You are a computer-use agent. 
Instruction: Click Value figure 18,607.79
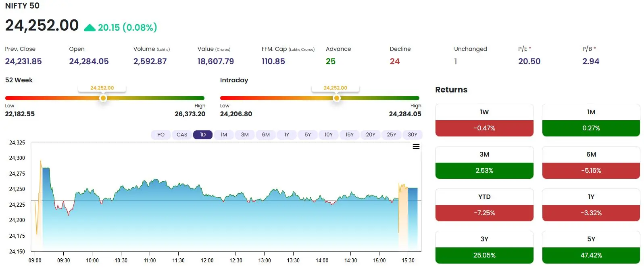click(x=216, y=61)
